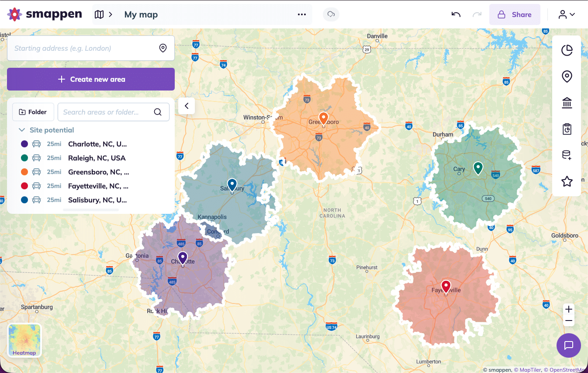Use the locate-me icon in address field
Screen dimensions: 588x373
pos(163,48)
